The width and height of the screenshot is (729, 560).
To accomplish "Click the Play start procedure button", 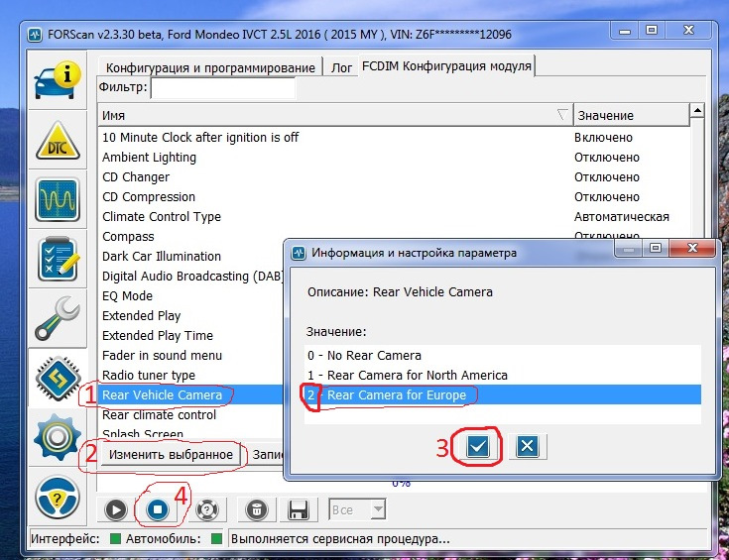I will [116, 509].
